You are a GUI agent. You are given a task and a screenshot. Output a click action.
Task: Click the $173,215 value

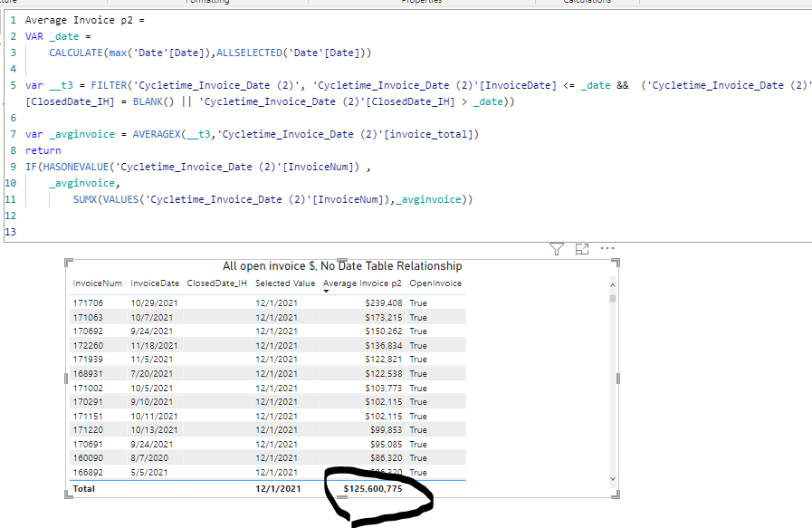click(384, 317)
